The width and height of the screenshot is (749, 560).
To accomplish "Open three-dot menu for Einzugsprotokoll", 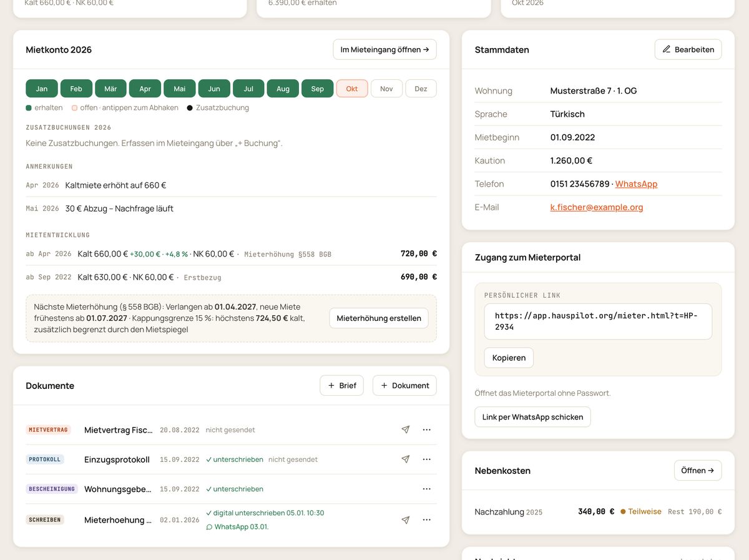I will (x=427, y=459).
